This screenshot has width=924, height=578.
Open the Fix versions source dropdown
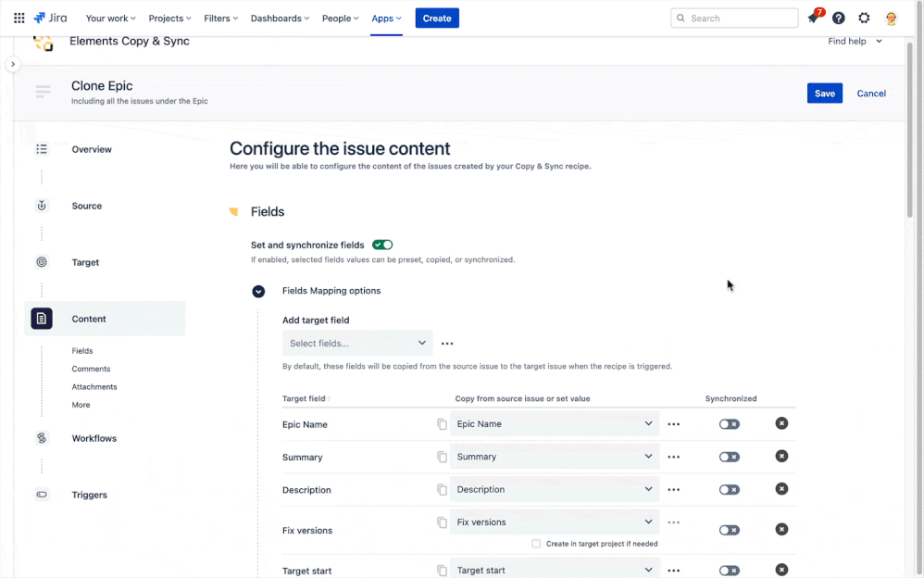(x=555, y=522)
